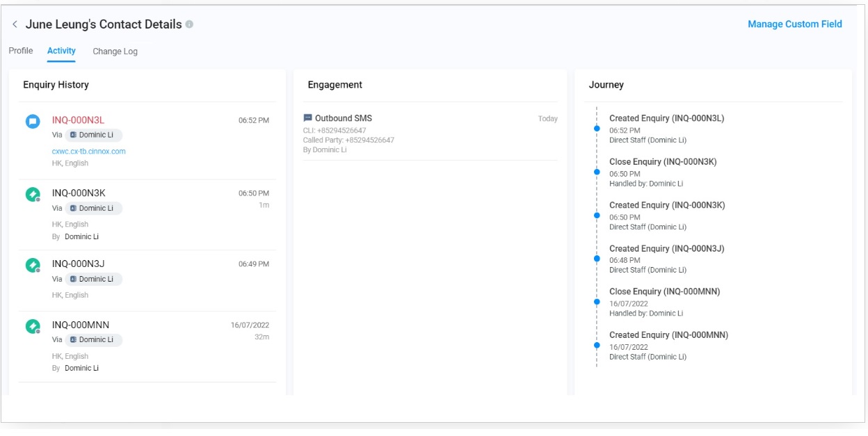Click the blue chat icon for INQ-000N3L

click(33, 122)
